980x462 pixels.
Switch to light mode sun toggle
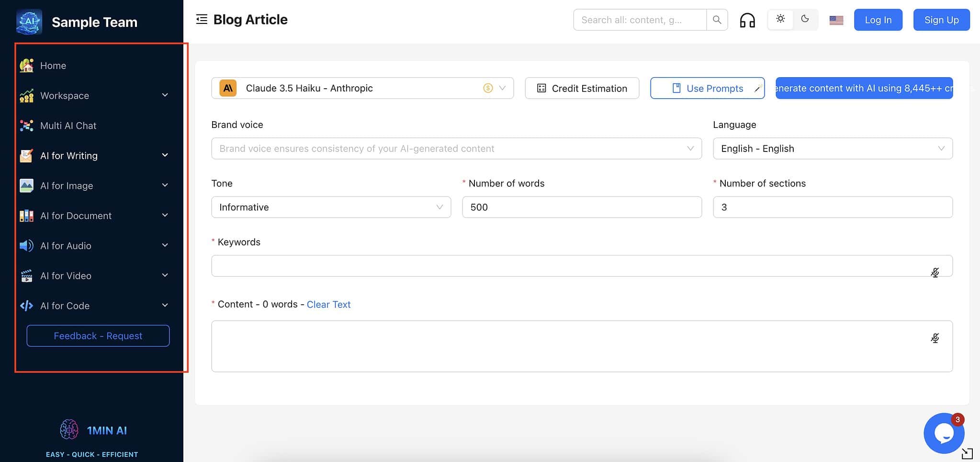780,19
